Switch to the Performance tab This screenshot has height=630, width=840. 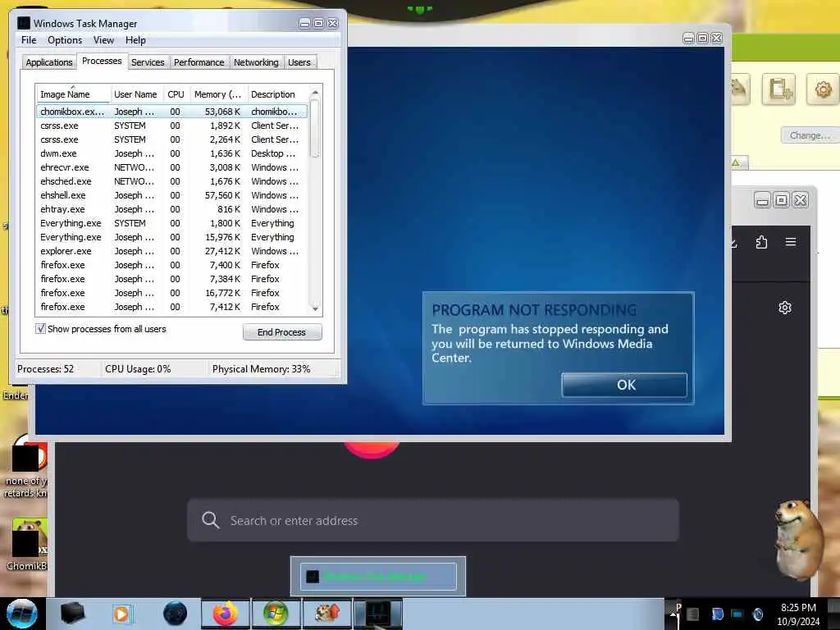click(x=199, y=62)
